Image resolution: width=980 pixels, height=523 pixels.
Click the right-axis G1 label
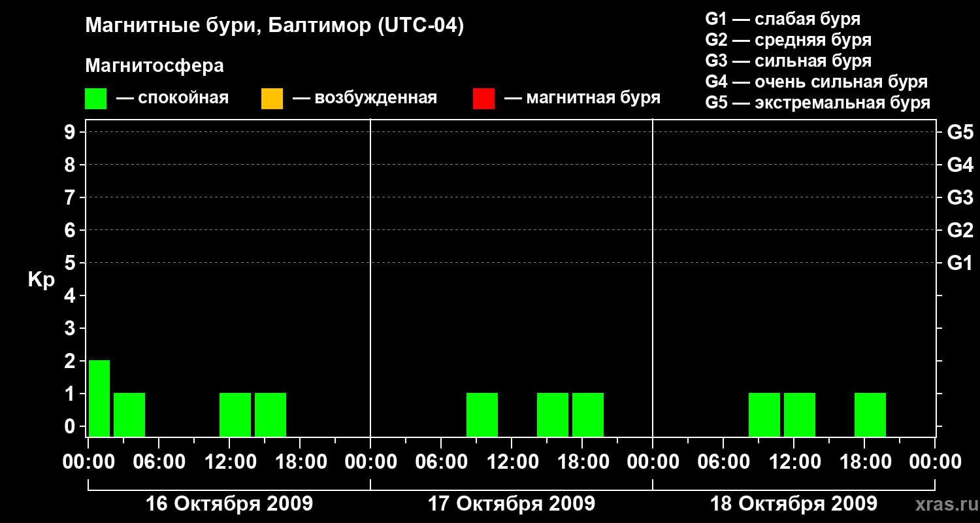[x=960, y=263]
